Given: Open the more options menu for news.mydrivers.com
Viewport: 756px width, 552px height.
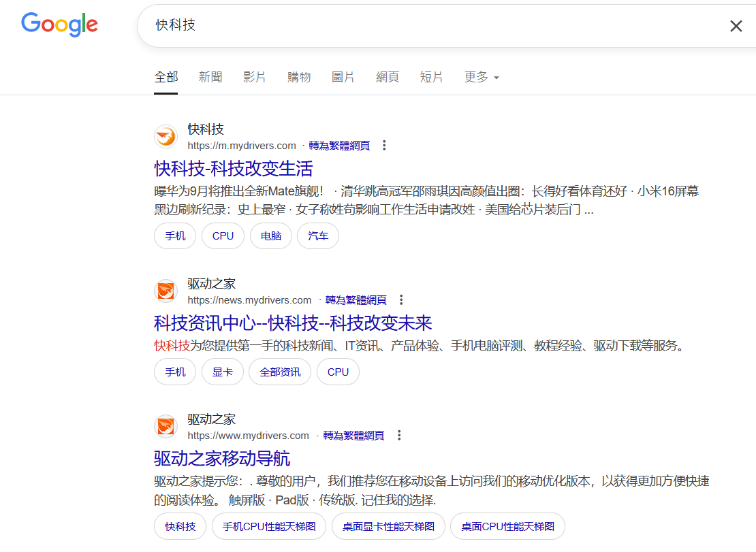Looking at the screenshot, I should pyautogui.click(x=401, y=300).
